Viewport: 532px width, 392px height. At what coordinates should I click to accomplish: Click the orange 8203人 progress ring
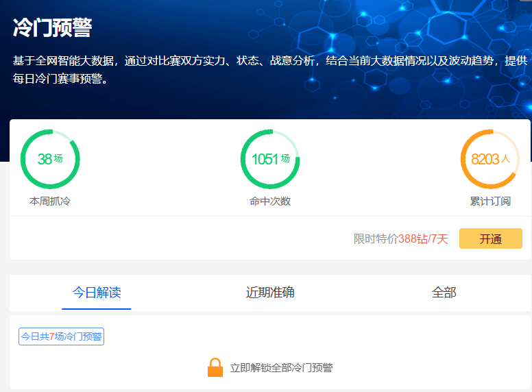(x=489, y=159)
